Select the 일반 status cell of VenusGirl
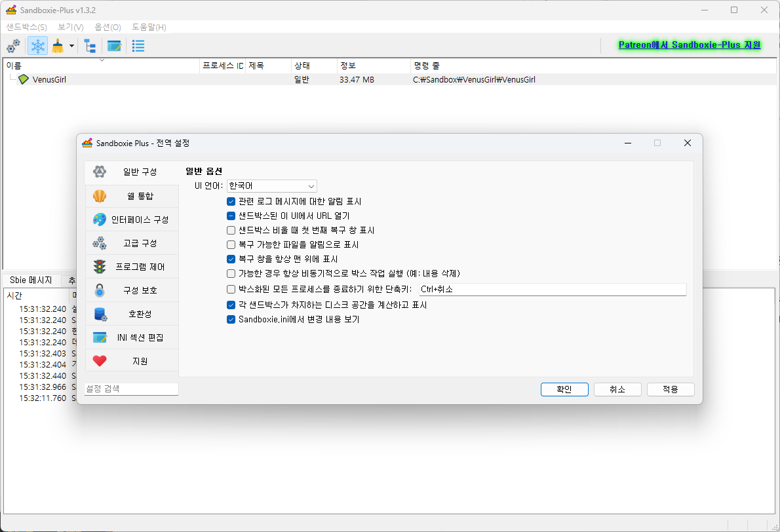This screenshot has width=780, height=532. click(x=302, y=79)
